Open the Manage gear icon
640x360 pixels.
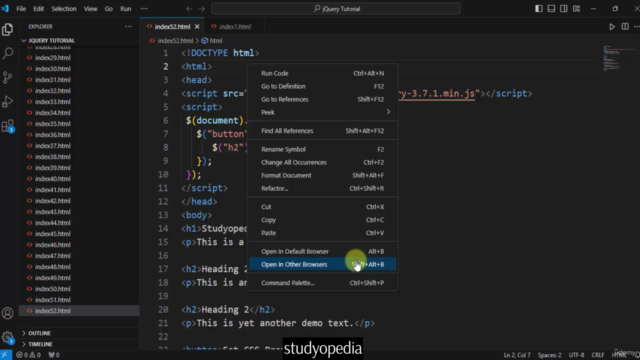tap(7, 337)
